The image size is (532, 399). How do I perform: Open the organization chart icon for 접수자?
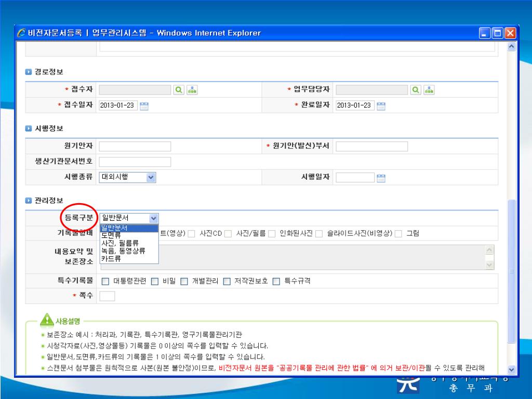(192, 90)
